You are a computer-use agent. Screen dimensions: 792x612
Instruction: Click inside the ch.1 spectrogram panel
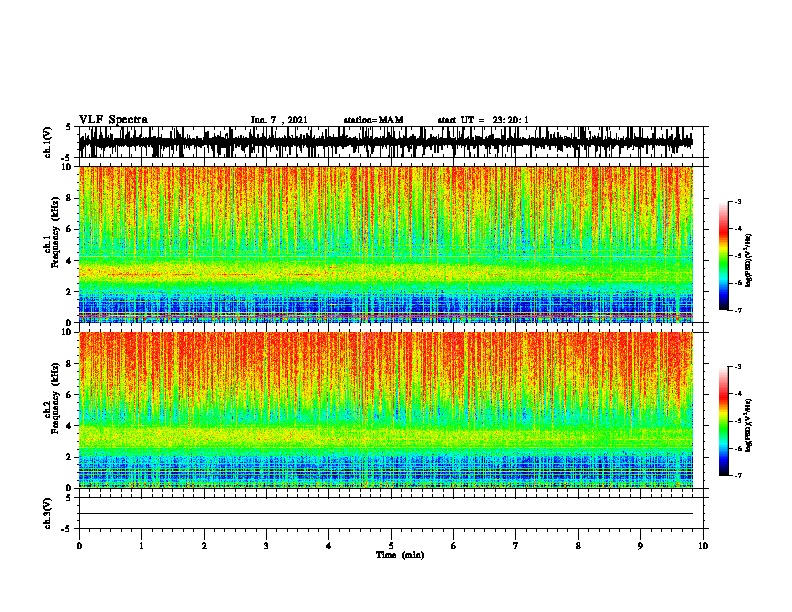[386, 244]
